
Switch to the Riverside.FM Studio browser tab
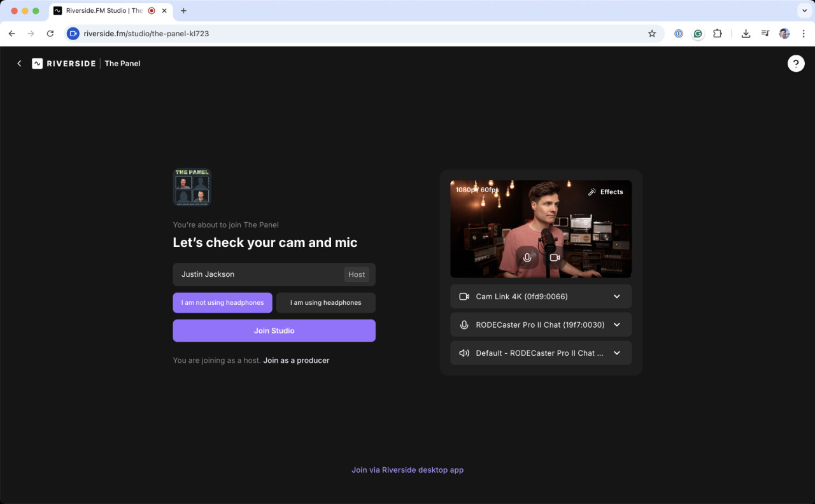tap(102, 10)
